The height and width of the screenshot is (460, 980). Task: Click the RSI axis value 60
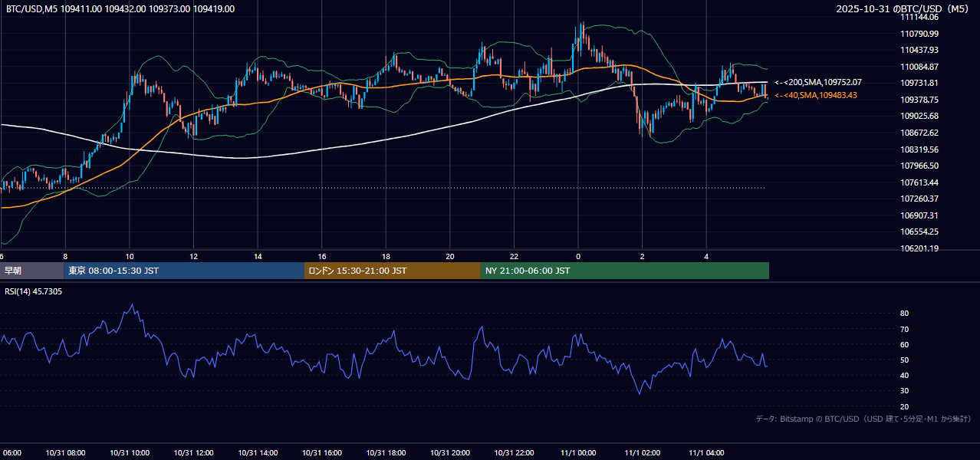[905, 344]
